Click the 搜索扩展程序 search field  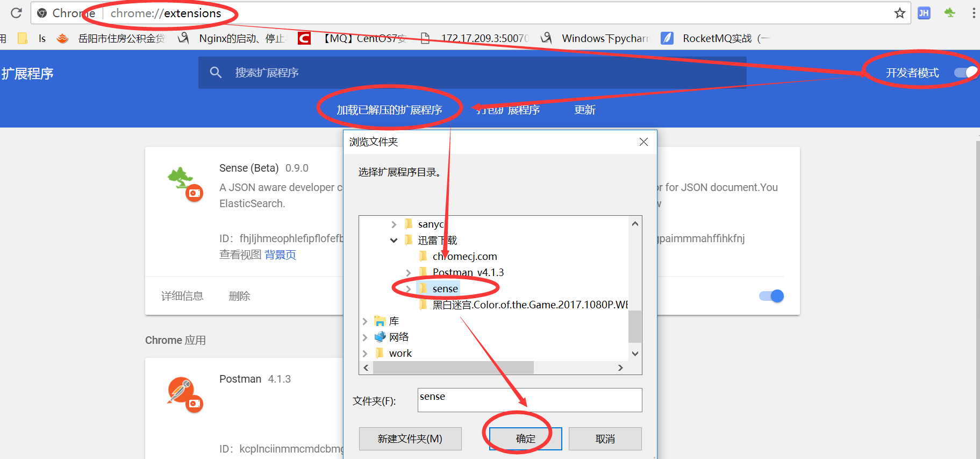(x=472, y=73)
